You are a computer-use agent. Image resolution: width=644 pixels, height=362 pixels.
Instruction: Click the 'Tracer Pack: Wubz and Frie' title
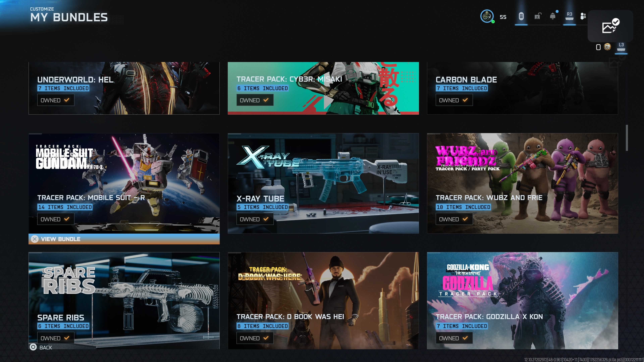click(x=489, y=198)
